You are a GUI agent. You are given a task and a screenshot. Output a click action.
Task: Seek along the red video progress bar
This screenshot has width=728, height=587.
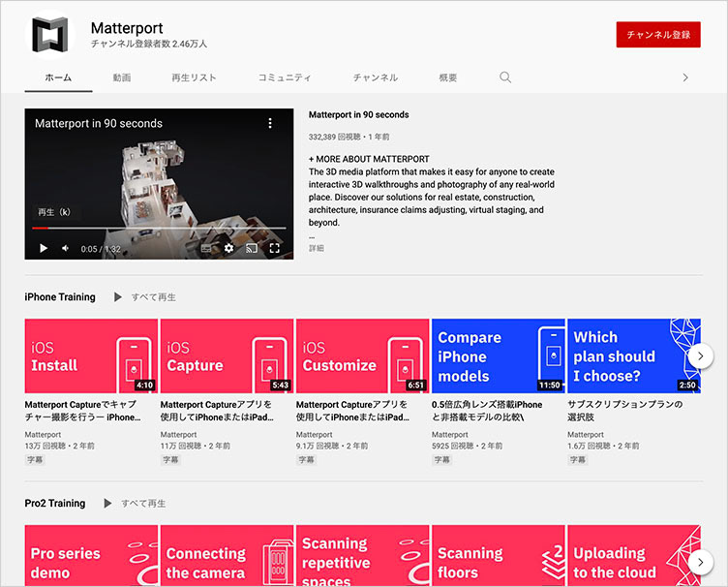click(x=159, y=228)
